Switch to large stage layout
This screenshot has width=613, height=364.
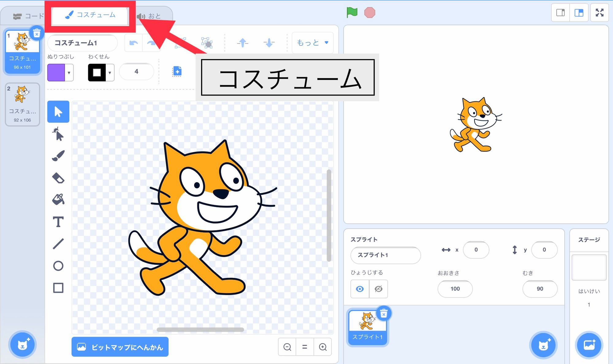pyautogui.click(x=579, y=13)
